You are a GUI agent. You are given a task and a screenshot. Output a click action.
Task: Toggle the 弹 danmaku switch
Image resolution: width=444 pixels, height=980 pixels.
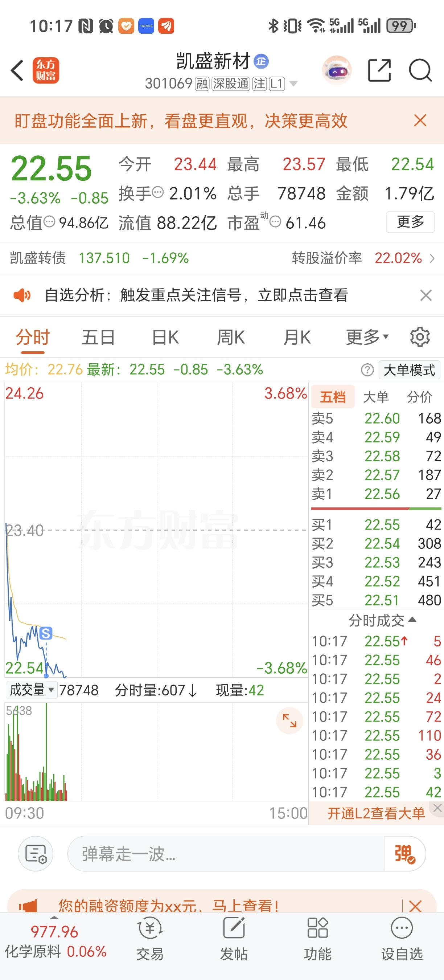click(404, 854)
